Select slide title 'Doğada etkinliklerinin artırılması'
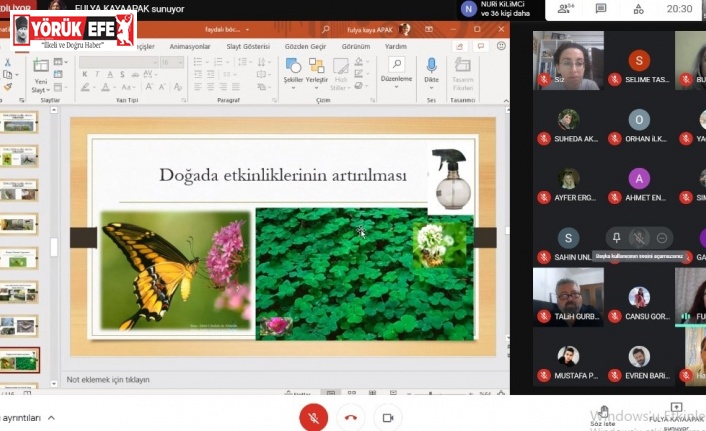Screen dimensions: 706x431 tap(283, 175)
